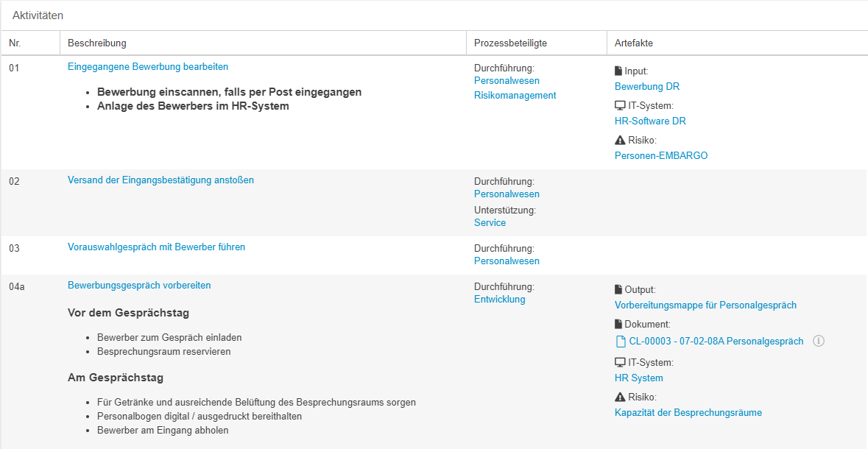Viewport: 868px width, 449px height.
Task: Click Output file icon in row 04a
Action: (x=618, y=290)
